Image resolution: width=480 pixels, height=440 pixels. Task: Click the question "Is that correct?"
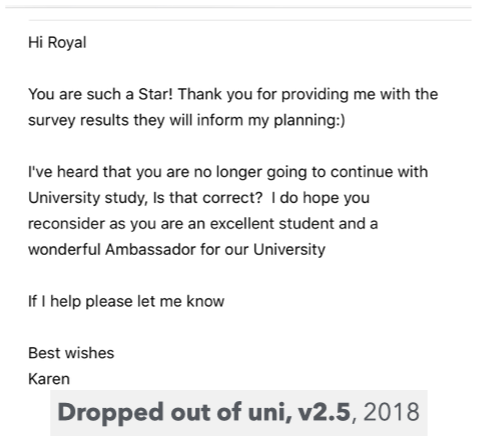coord(208,198)
